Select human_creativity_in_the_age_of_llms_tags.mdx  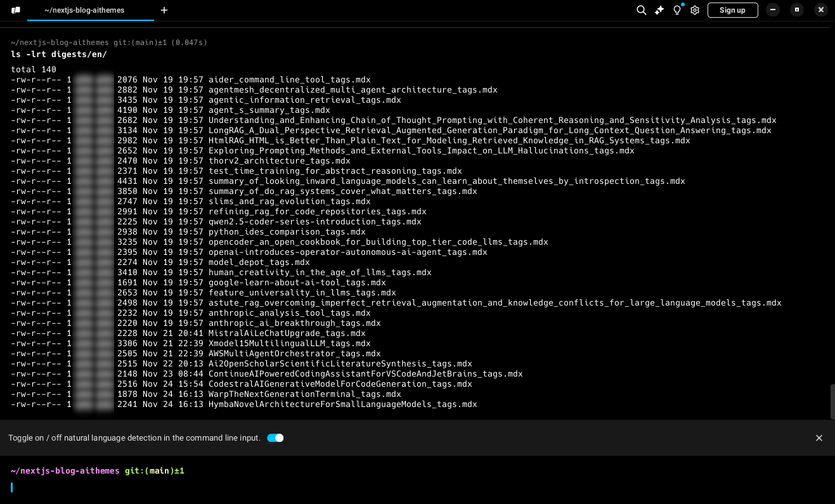[320, 273]
